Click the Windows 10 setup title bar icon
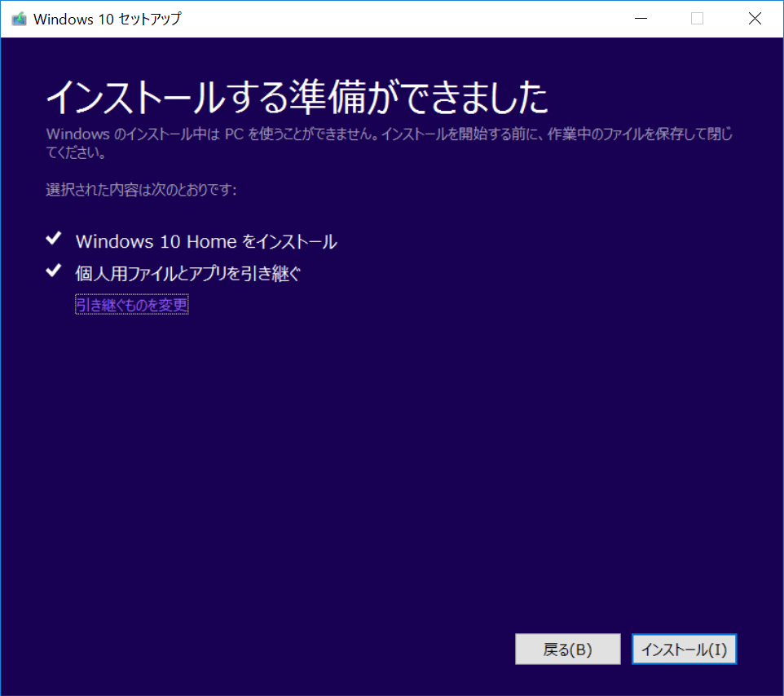The height and width of the screenshot is (696, 784). click(19, 19)
